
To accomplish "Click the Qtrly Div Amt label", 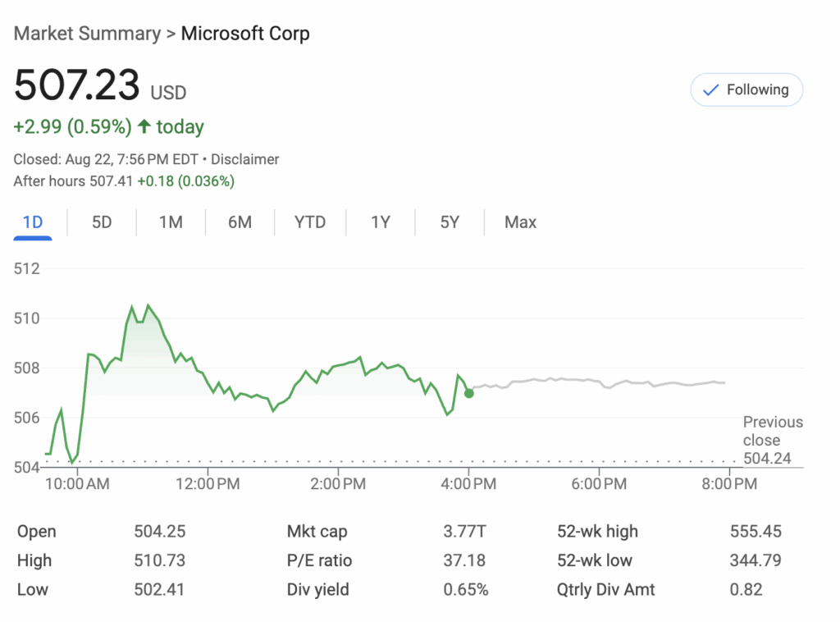I will click(x=606, y=589).
